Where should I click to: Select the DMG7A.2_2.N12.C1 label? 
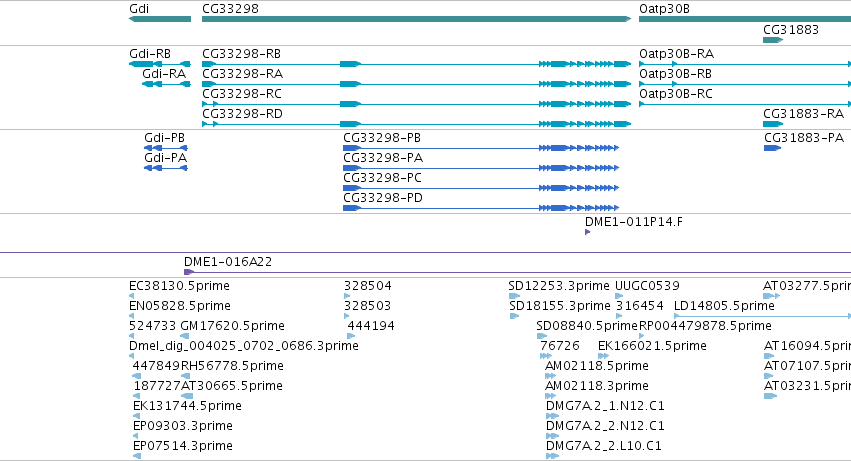point(605,427)
